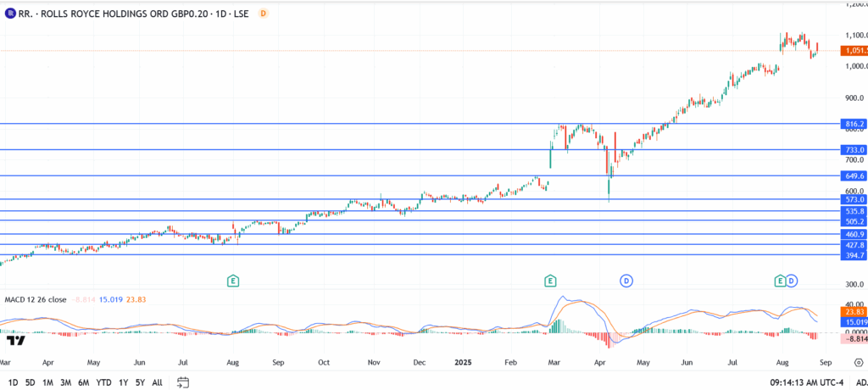Click the 900.0 price axis label
This screenshot has height=390, width=868.
tap(856, 98)
